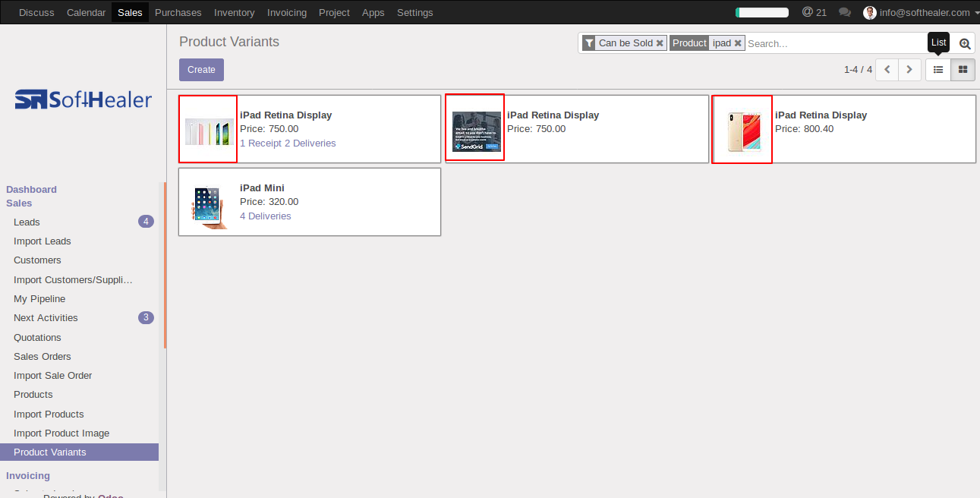Screen dimensions: 980x498
Task: Open the Purchases menu
Action: pyautogui.click(x=178, y=12)
